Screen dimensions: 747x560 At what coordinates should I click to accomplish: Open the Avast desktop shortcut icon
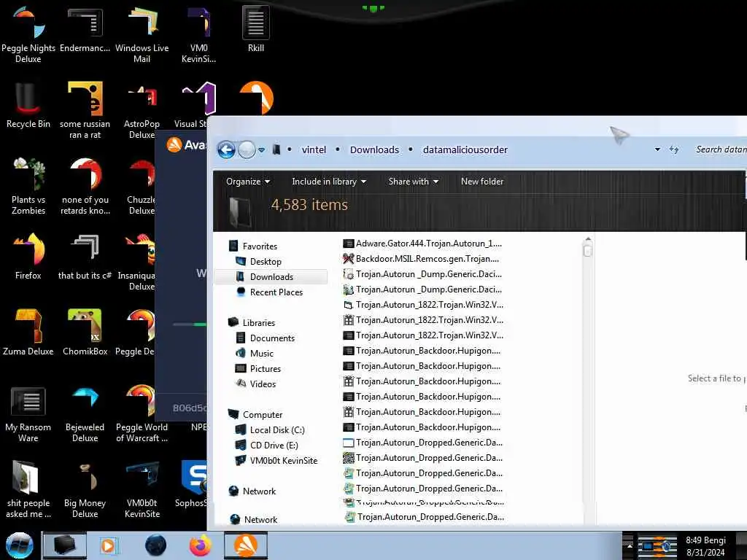[x=256, y=98]
